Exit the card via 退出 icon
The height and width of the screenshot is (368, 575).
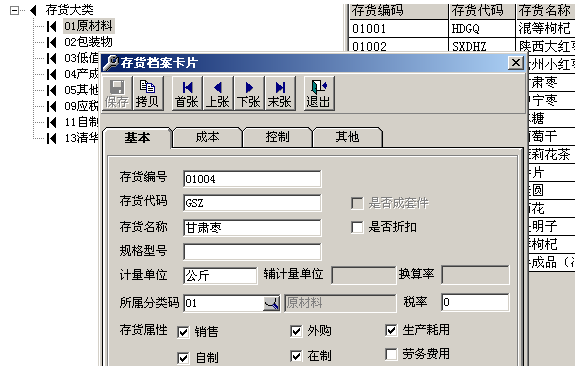click(319, 93)
